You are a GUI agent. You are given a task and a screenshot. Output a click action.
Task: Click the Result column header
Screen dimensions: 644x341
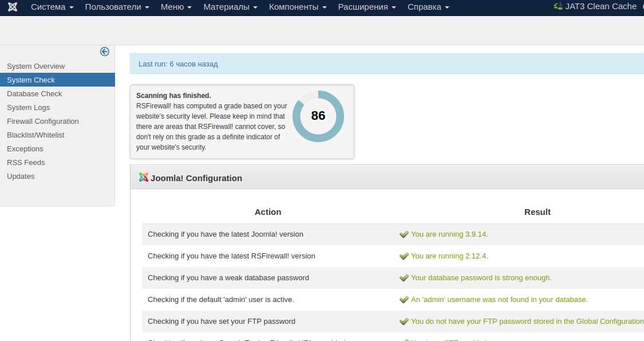[537, 212]
